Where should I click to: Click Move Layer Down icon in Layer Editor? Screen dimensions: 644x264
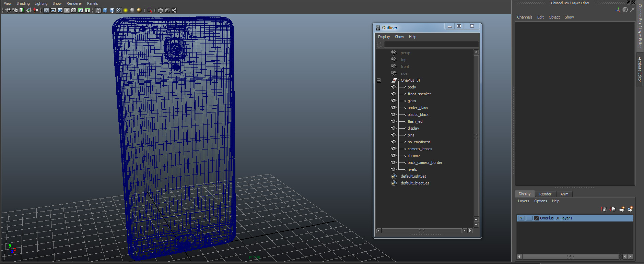[613, 209]
